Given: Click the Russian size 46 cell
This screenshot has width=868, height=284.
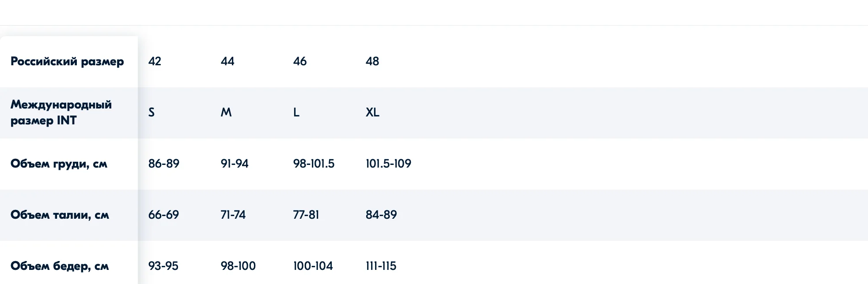Looking at the screenshot, I should pos(300,61).
